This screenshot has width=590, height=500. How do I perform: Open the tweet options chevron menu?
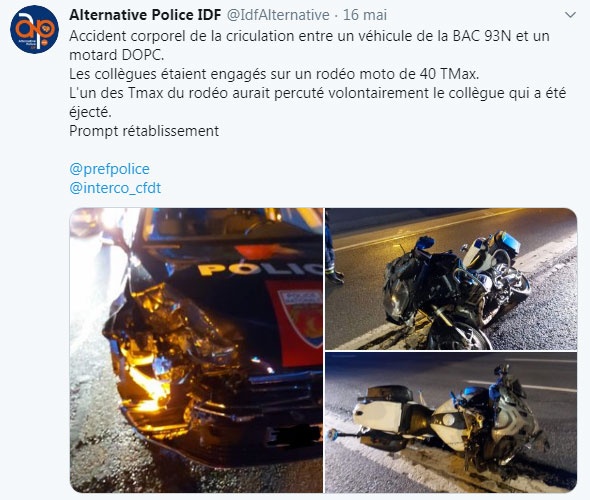coord(570,15)
